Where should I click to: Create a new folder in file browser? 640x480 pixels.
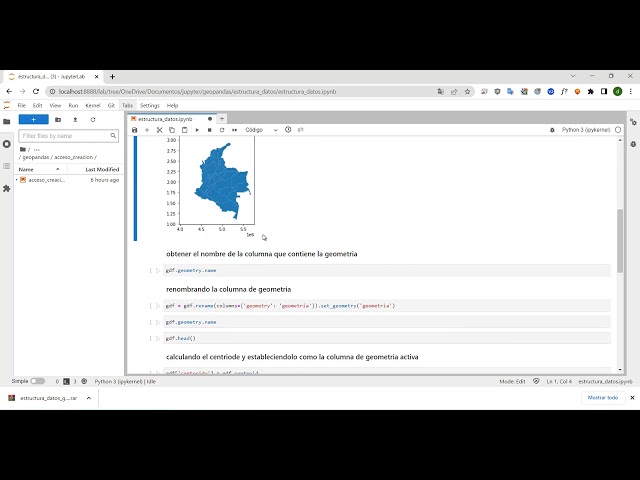coord(58,120)
